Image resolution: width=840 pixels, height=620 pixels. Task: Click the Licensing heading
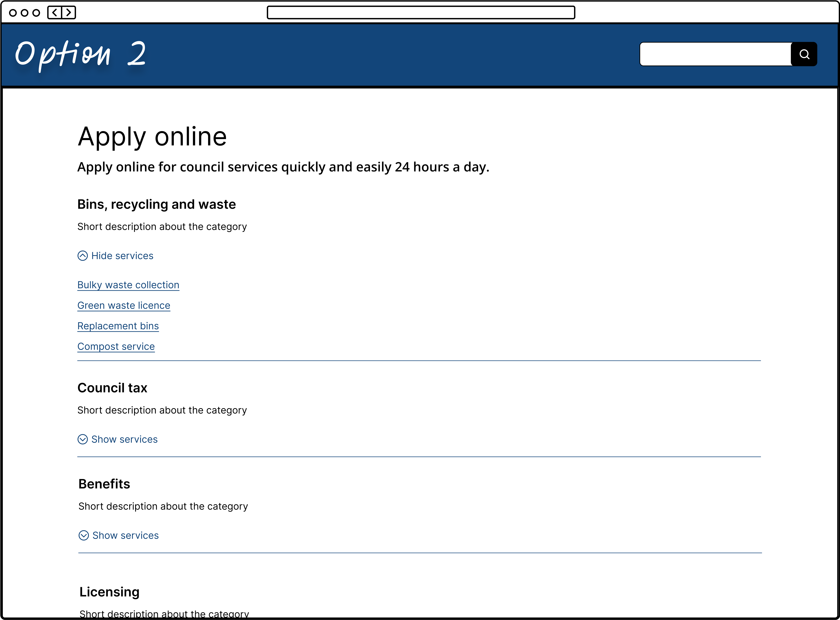point(109,592)
